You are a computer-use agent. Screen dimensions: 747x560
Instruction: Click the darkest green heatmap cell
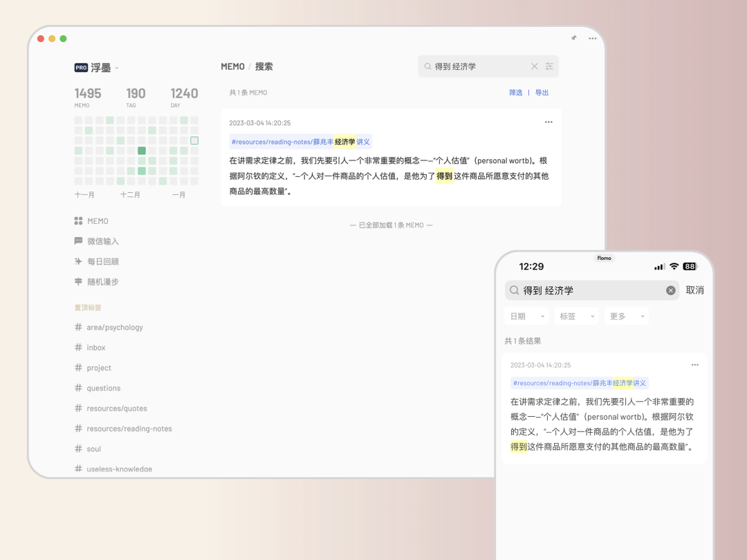142,151
